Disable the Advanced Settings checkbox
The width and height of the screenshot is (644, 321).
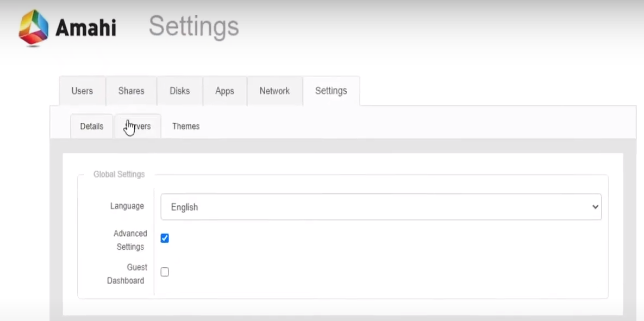tap(165, 238)
